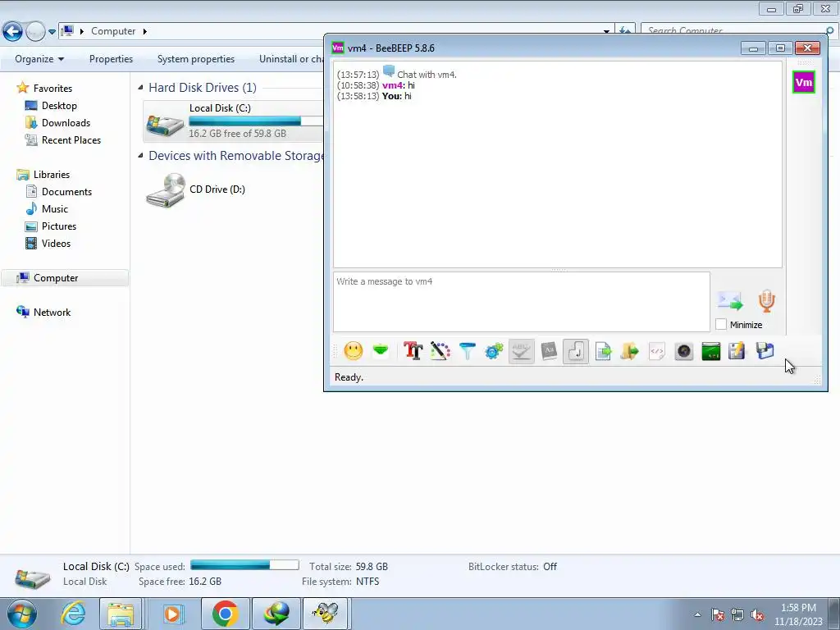Open Internet Download Manager taskbar globe icon
This screenshot has height=630, width=840.
click(276, 614)
